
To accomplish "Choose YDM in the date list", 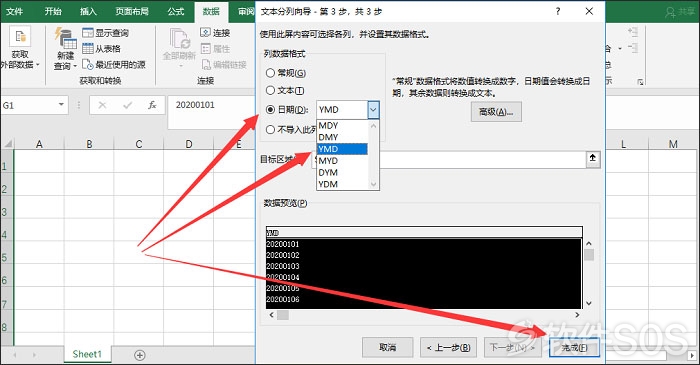I will (x=342, y=184).
